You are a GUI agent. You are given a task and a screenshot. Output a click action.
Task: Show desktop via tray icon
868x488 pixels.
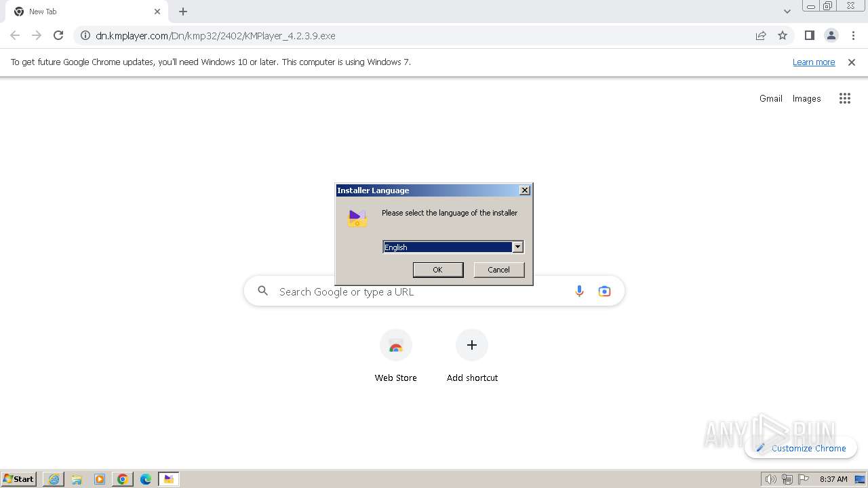click(x=860, y=479)
